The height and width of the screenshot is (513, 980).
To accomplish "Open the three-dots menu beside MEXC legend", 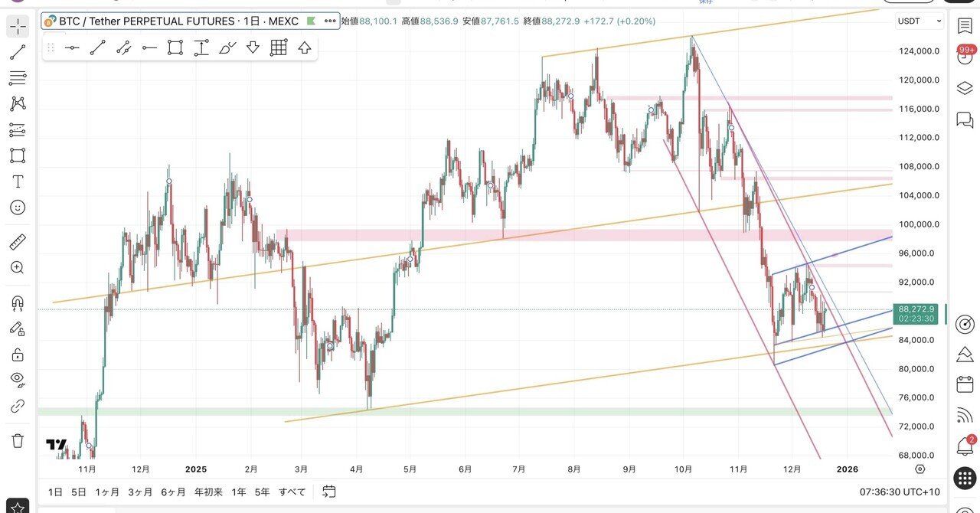I will point(330,21).
